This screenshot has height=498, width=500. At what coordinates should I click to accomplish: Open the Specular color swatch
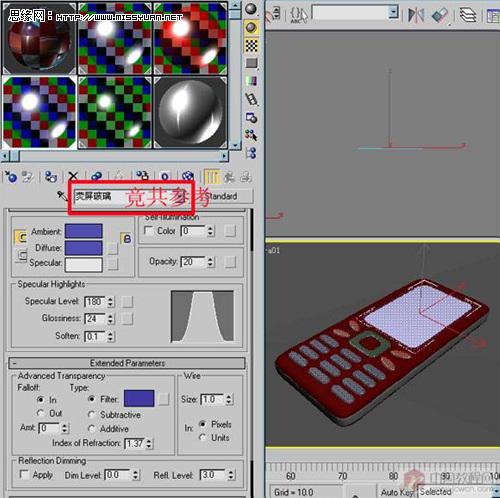83,265
